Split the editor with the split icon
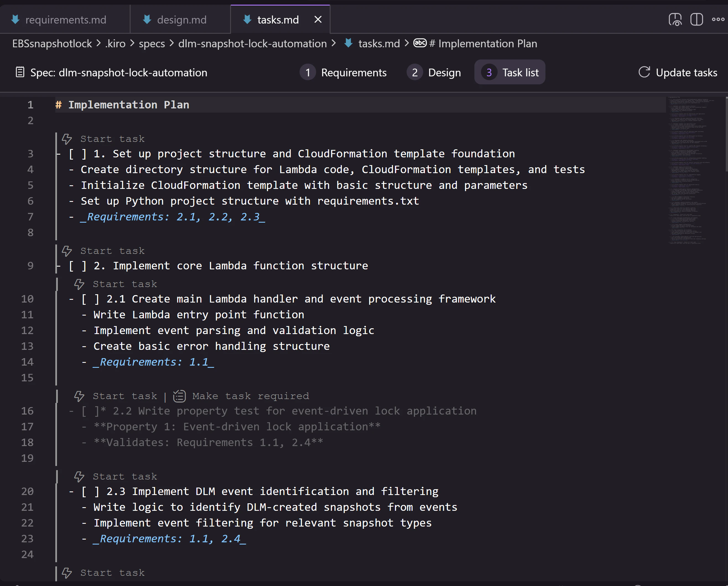The width and height of the screenshot is (728, 586). pos(696,20)
